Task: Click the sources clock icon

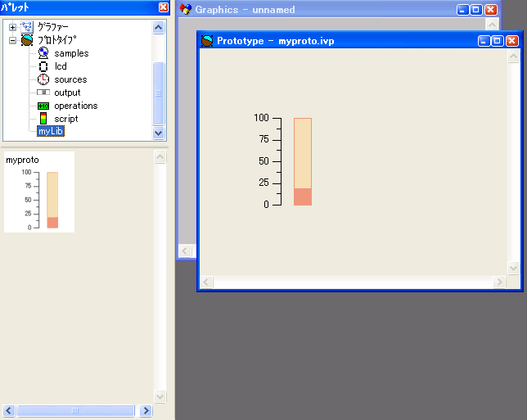Action: (43, 79)
